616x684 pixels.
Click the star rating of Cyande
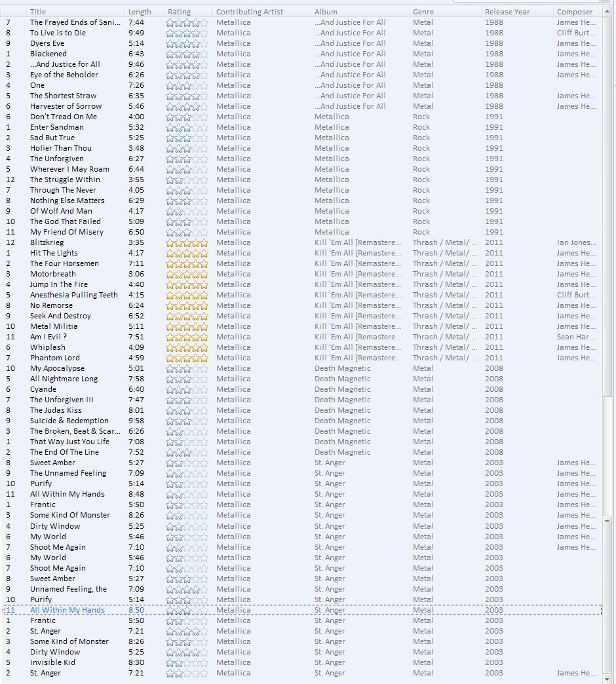coord(187,390)
